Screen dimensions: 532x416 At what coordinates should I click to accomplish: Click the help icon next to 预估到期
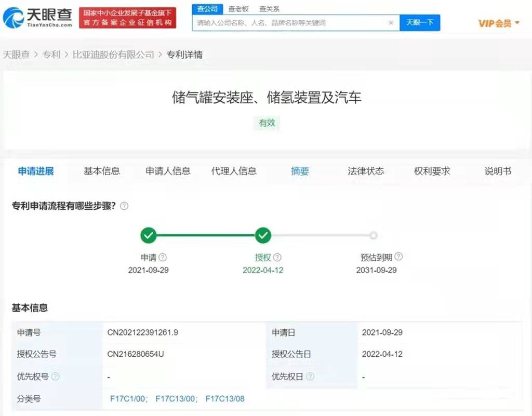click(398, 257)
